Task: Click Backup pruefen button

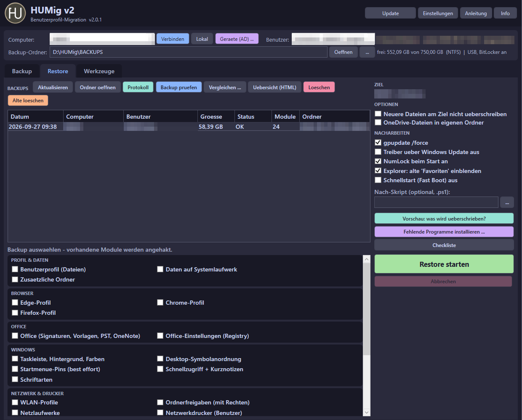Action: pyautogui.click(x=178, y=87)
